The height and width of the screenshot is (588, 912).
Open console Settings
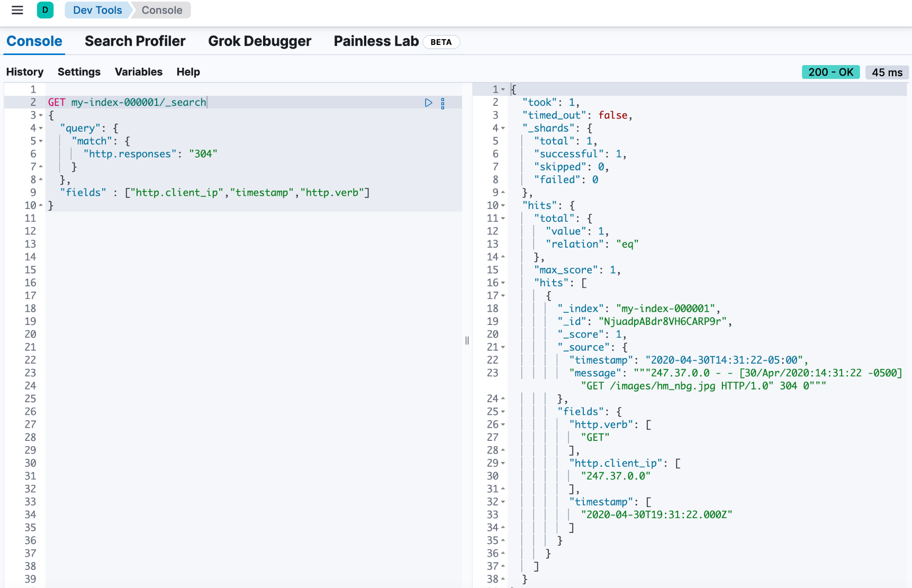[x=79, y=72]
